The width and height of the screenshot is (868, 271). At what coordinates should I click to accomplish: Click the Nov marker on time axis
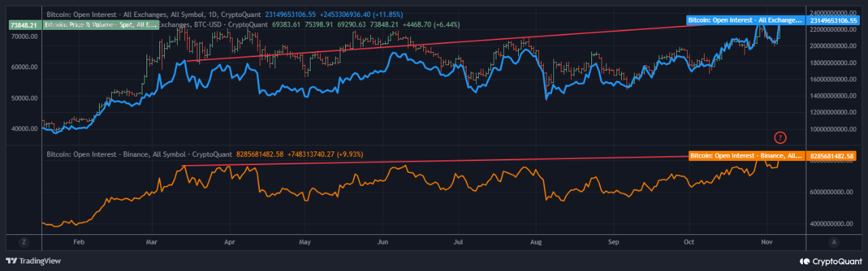[767, 241]
